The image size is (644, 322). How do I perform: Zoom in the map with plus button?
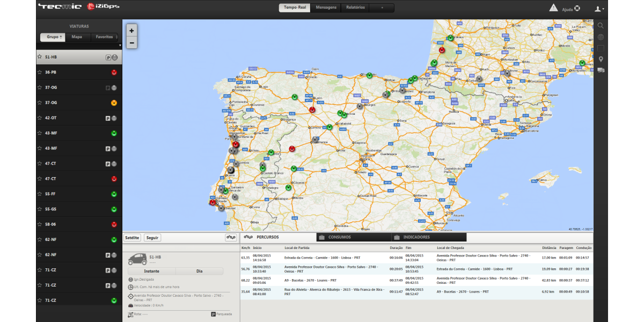[x=131, y=31]
